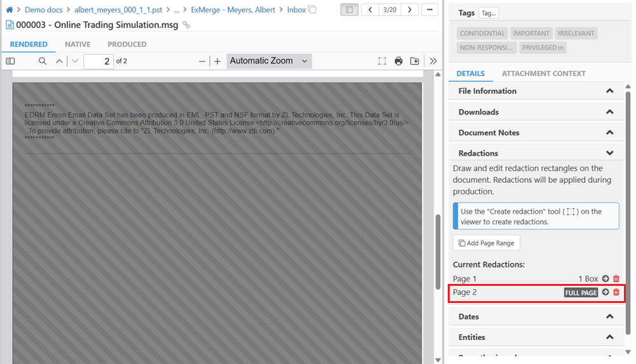Open ExMerge - Meyers, Albert breadcrumb
This screenshot has width=636, height=364.
point(233,10)
